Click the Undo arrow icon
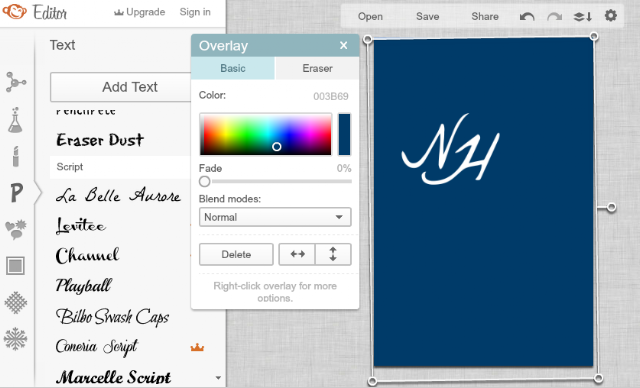Viewport: 640px width, 388px height. tap(527, 16)
